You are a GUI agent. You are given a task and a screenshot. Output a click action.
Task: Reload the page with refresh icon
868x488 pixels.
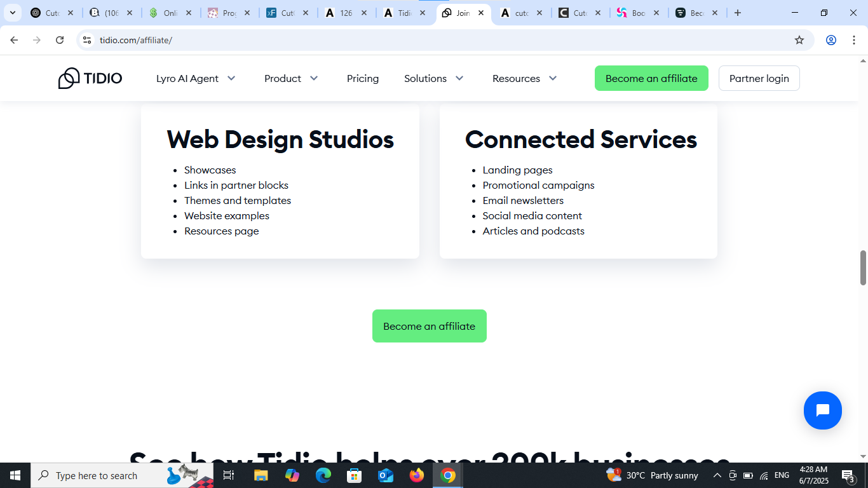60,40
